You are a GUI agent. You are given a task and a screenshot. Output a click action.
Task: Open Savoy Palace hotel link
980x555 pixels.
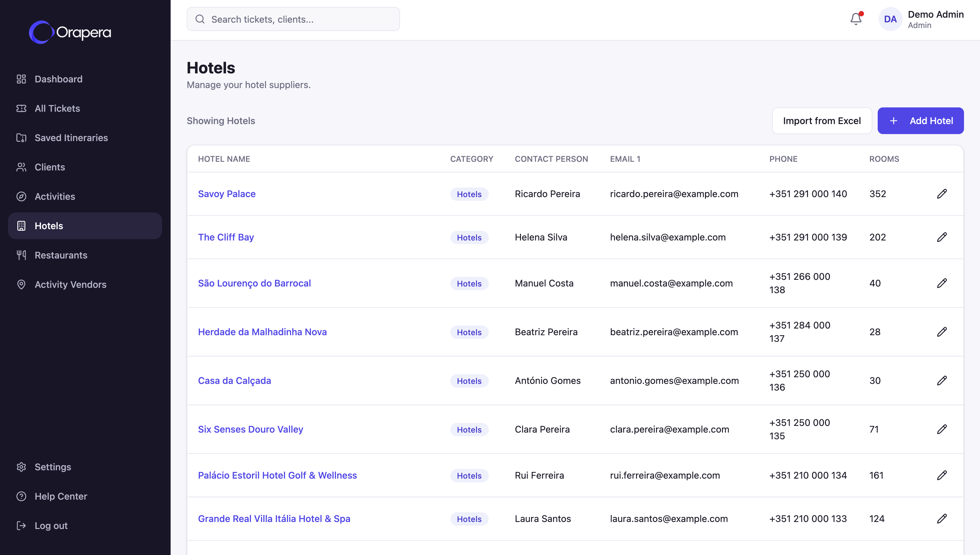pyautogui.click(x=227, y=194)
